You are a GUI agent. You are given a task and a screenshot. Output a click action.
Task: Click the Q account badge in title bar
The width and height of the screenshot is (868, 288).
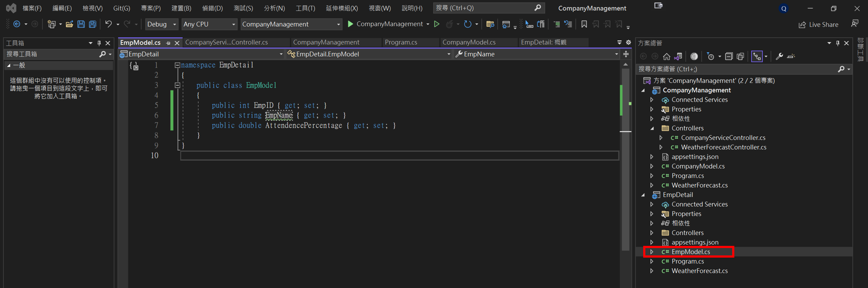point(784,9)
